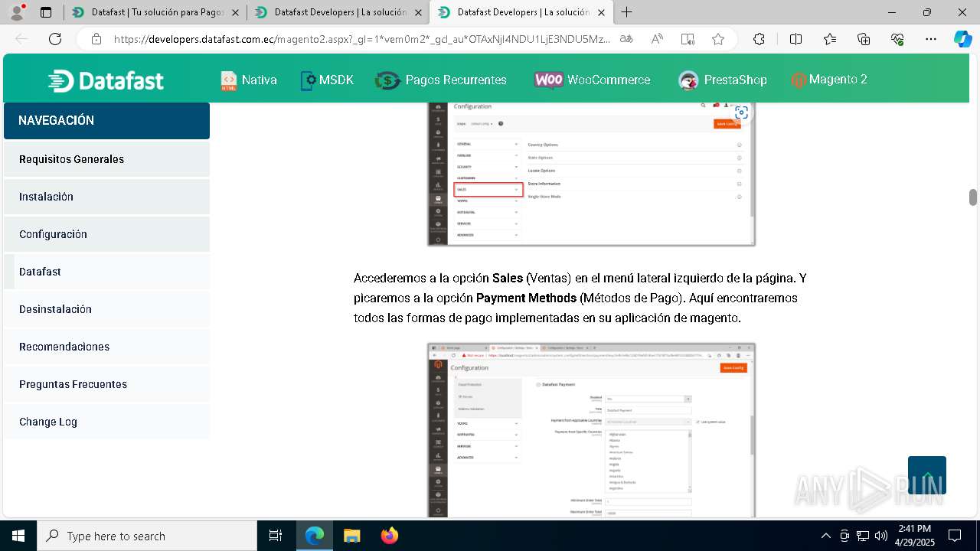
Task: Open the Nativa HTML integration page
Action: point(249,80)
